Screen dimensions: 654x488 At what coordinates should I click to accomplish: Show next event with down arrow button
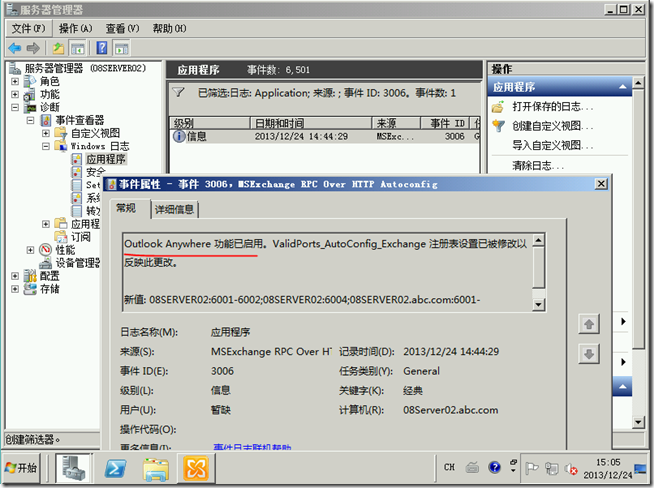click(589, 354)
